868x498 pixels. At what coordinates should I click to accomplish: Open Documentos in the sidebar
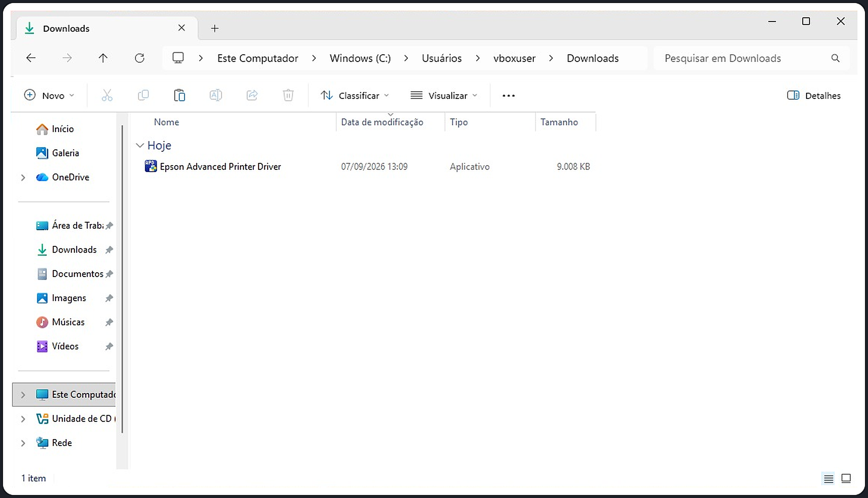point(70,274)
